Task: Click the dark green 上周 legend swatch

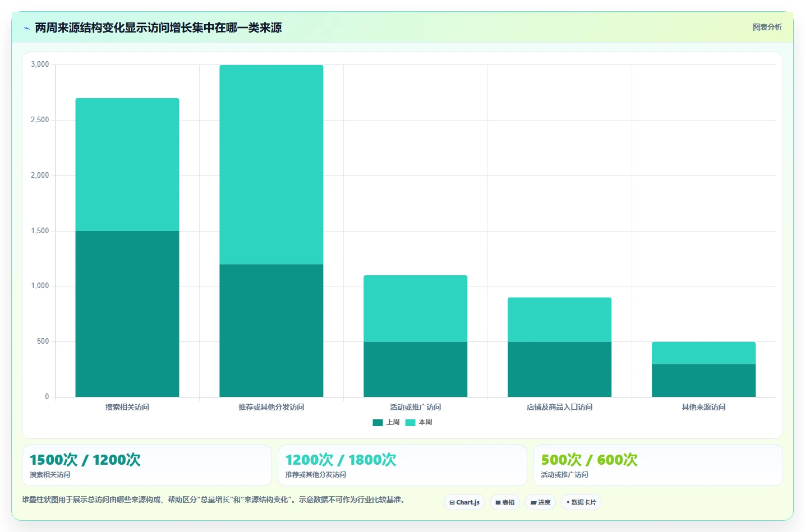Action: 378,423
